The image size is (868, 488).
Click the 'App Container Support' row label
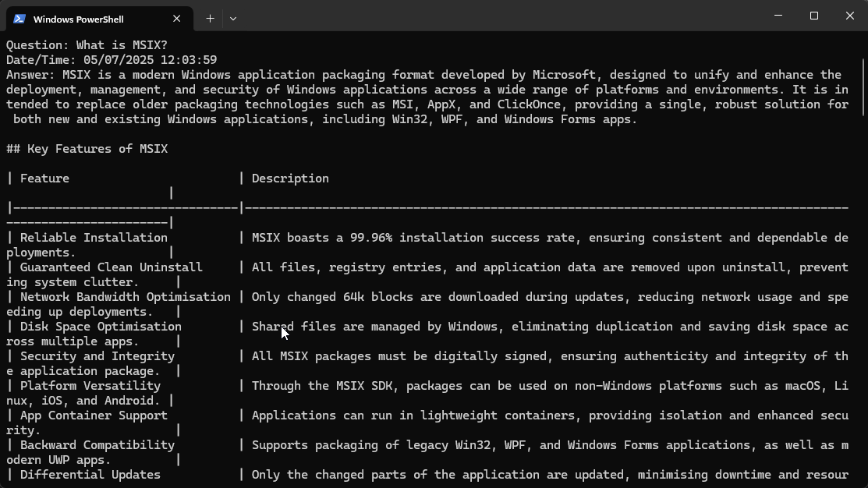(x=94, y=416)
